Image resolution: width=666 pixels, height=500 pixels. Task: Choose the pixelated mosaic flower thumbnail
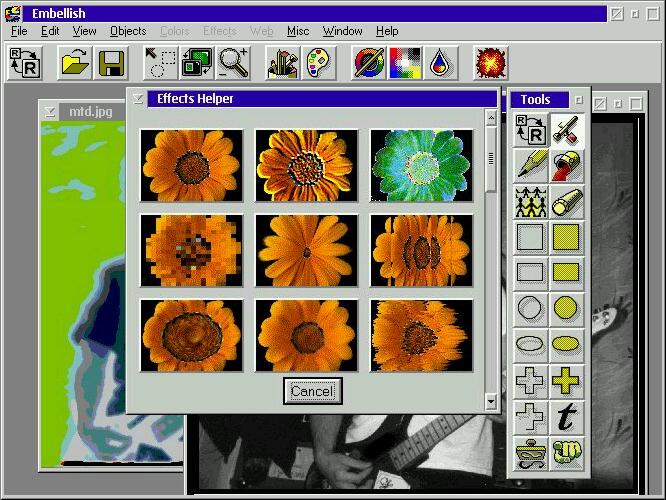click(x=192, y=250)
